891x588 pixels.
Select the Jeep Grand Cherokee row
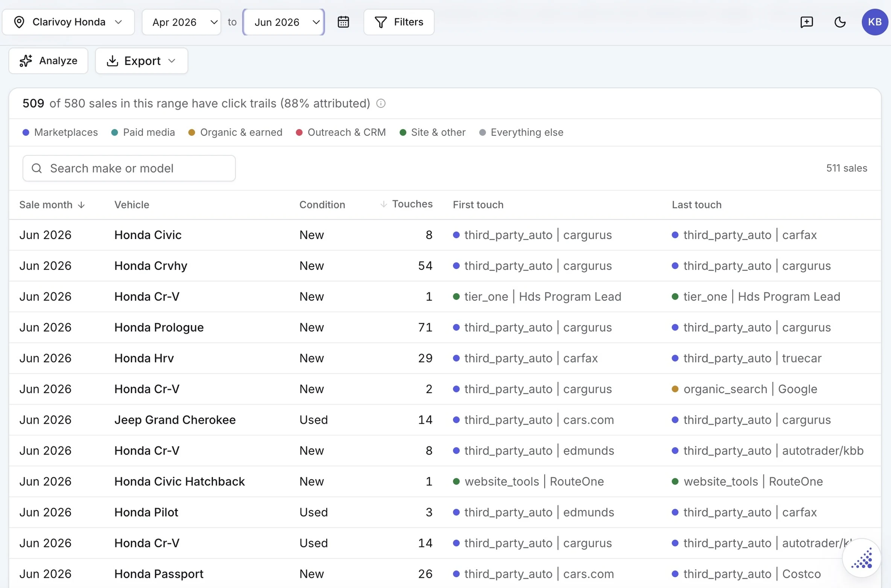[x=445, y=420]
